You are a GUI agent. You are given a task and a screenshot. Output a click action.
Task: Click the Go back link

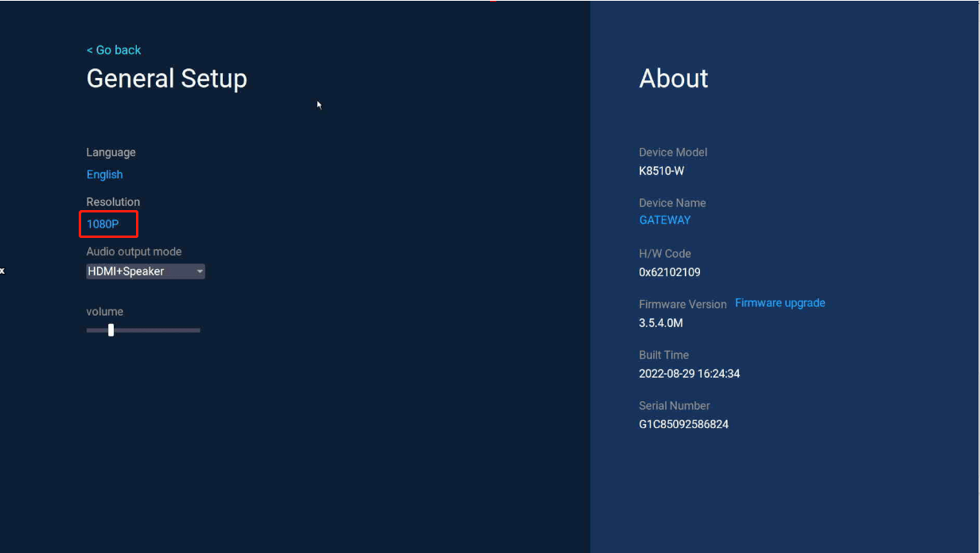(114, 50)
